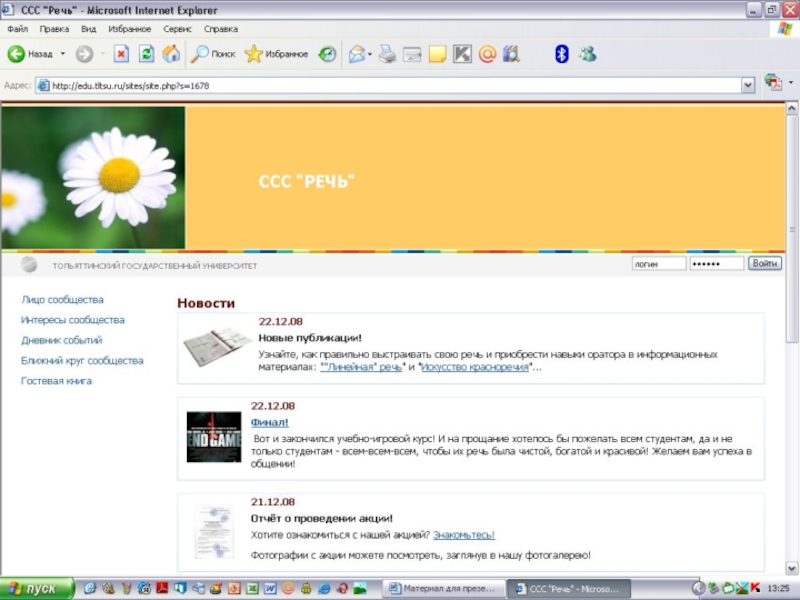Go to the Home page icon
800x600 pixels.
coord(171,54)
